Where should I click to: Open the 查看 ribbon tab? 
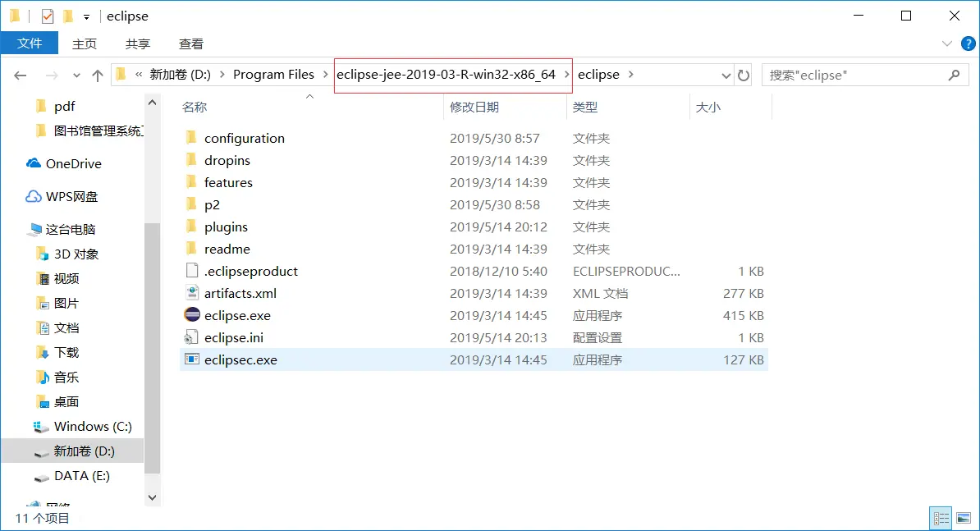pos(190,43)
